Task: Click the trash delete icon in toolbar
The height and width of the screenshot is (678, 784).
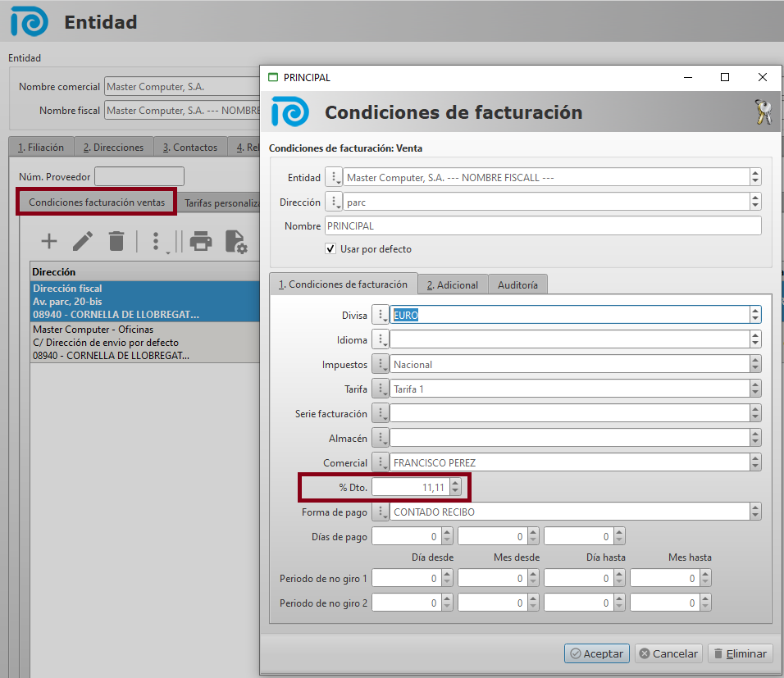Action: (x=116, y=241)
